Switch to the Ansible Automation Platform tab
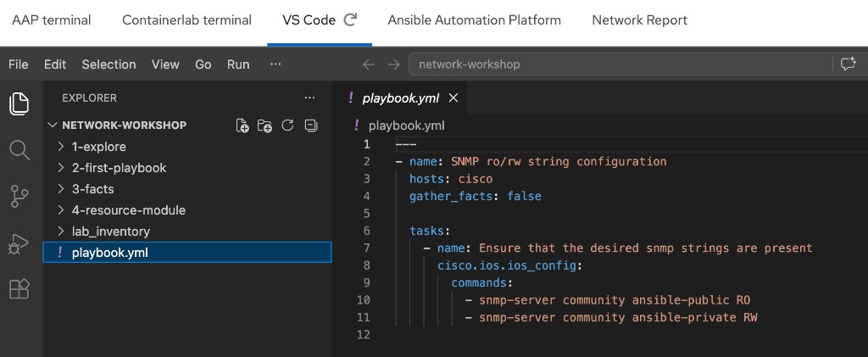 tap(474, 20)
